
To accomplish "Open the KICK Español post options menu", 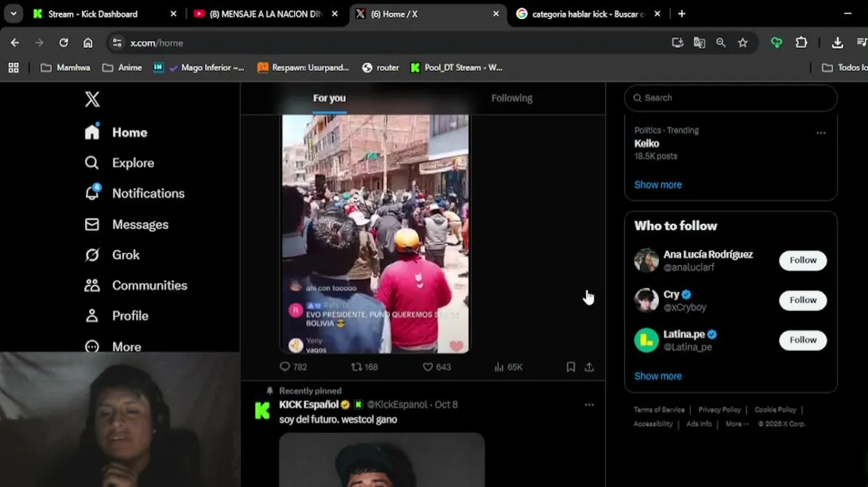I will pos(589,404).
